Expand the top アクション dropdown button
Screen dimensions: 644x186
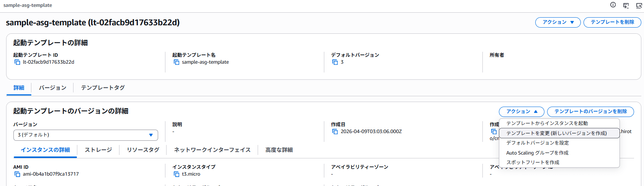pyautogui.click(x=558, y=22)
